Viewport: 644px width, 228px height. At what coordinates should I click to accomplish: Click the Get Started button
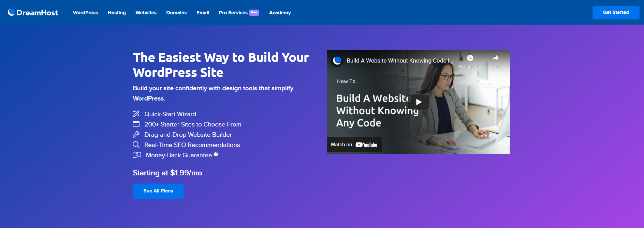click(616, 12)
